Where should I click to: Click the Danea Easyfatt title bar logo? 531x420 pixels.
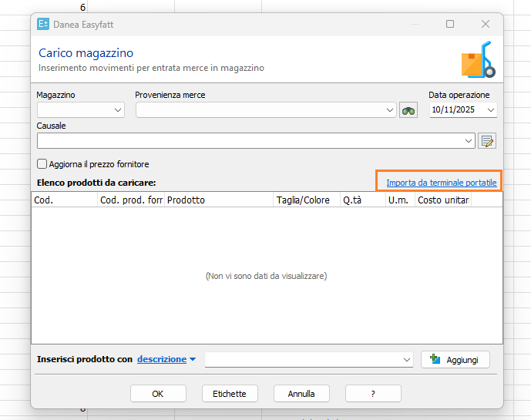pos(43,25)
